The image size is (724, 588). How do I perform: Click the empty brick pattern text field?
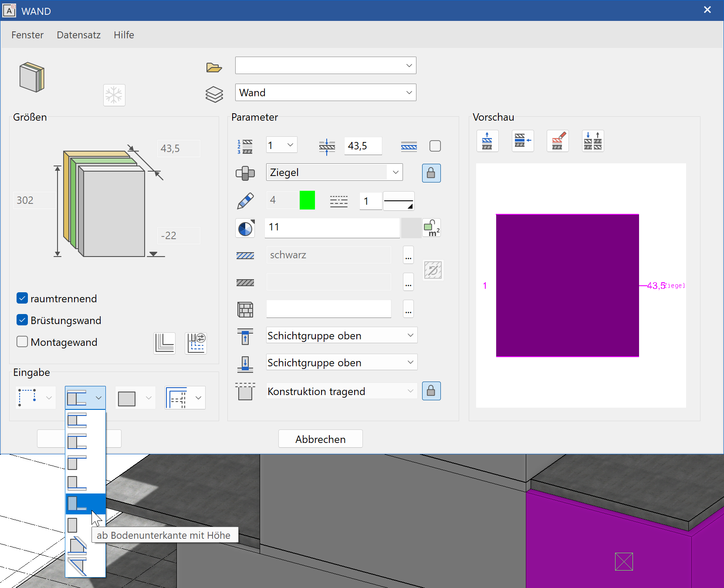point(329,309)
